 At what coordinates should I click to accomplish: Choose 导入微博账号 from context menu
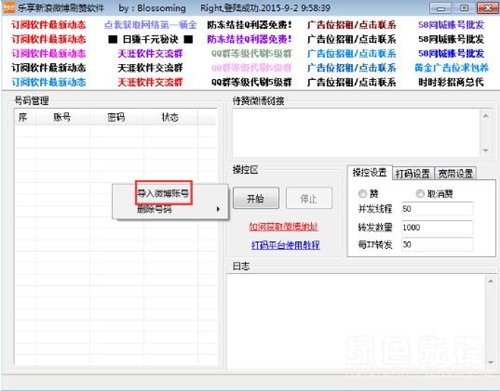pyautogui.click(x=163, y=193)
